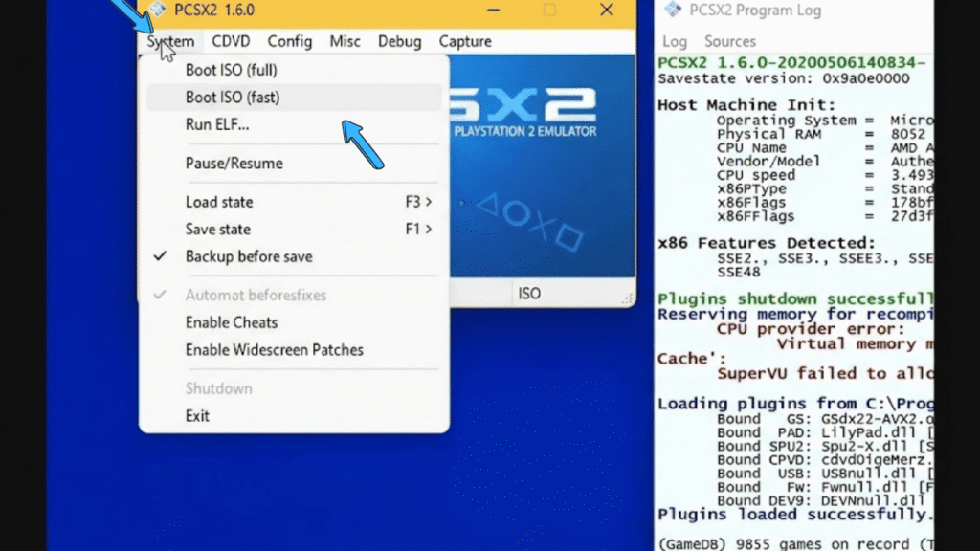Enable Widescreen Patches option
Viewport: 980px width, 551px height.
274,350
